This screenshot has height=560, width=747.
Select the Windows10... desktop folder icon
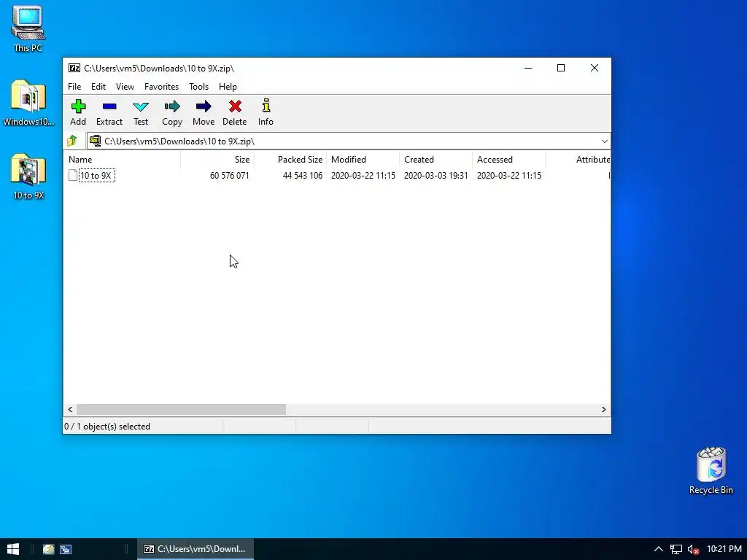(x=28, y=103)
